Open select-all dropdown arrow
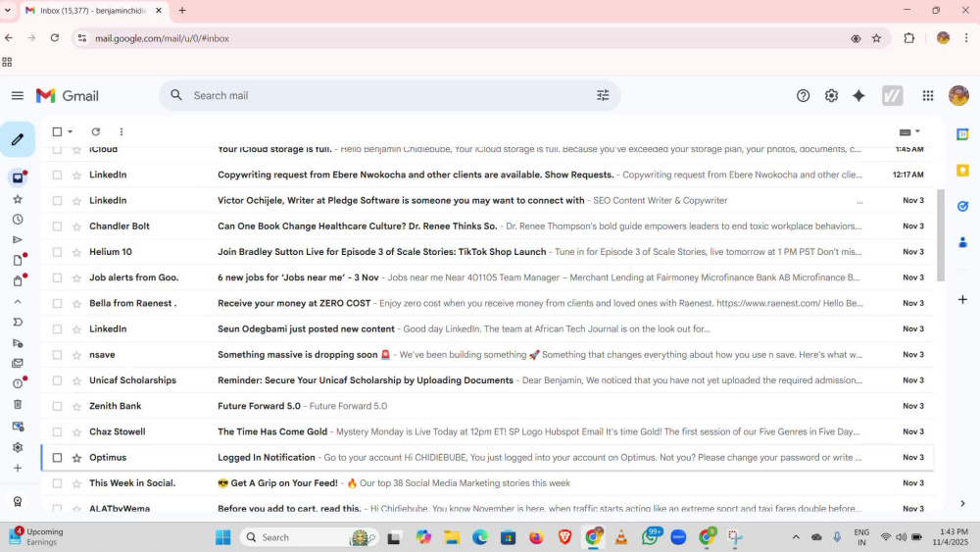 pos(70,132)
